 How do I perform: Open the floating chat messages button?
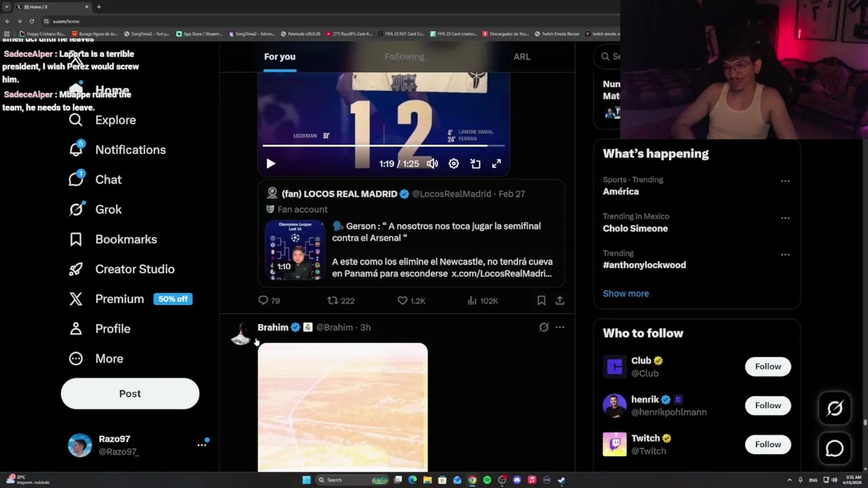tap(834, 448)
